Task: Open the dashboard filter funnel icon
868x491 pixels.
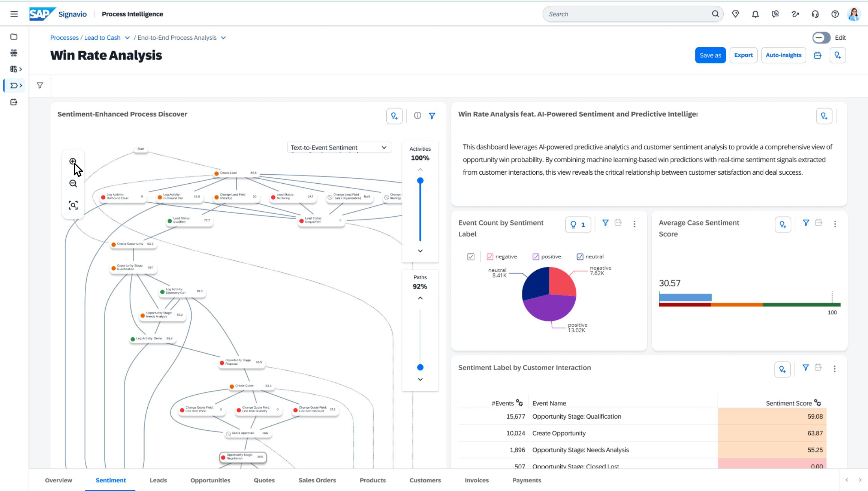Action: click(40, 85)
